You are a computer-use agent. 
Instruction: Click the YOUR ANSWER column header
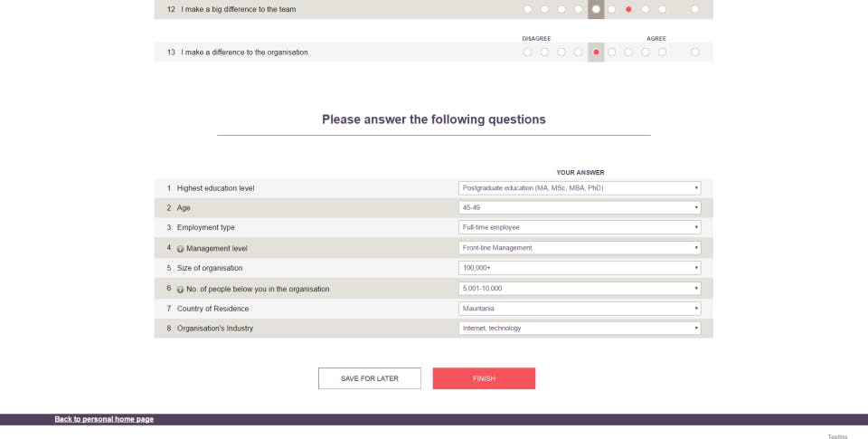[x=580, y=172]
